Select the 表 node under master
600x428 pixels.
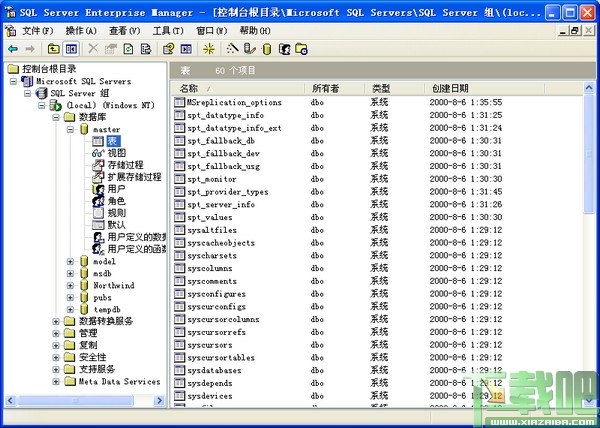click(x=113, y=141)
